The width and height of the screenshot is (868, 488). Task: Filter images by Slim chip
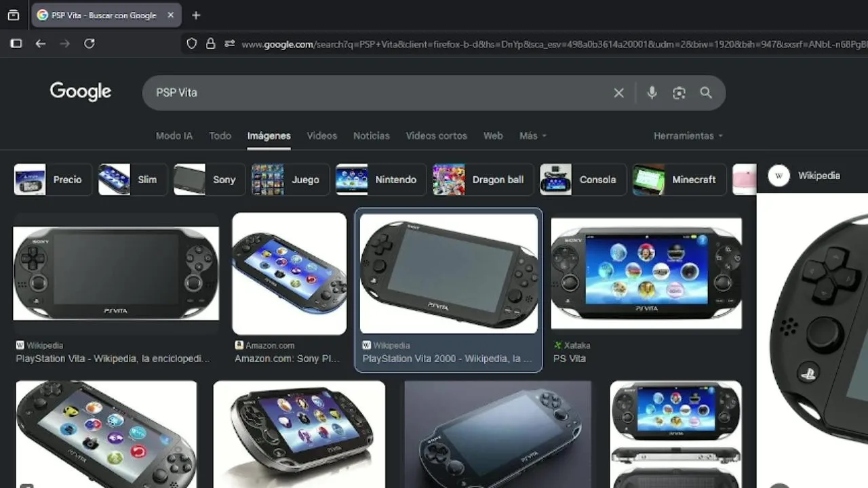pyautogui.click(x=133, y=180)
